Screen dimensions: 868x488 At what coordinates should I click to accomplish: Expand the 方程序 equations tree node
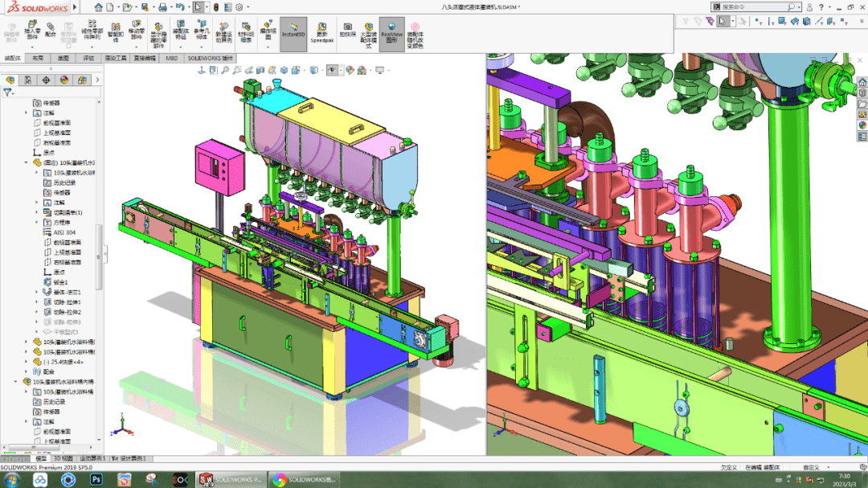click(x=37, y=223)
